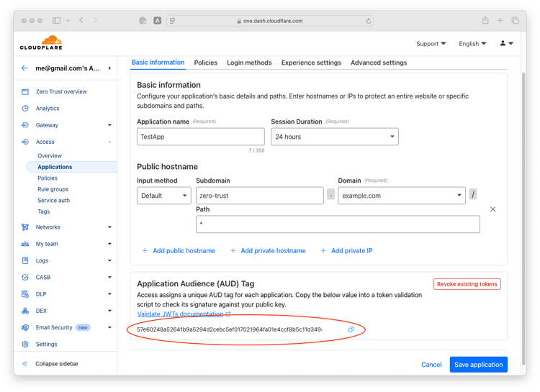Open the Domain dropdown showing example.com
Screen dimensions: 540x392
pos(402,196)
